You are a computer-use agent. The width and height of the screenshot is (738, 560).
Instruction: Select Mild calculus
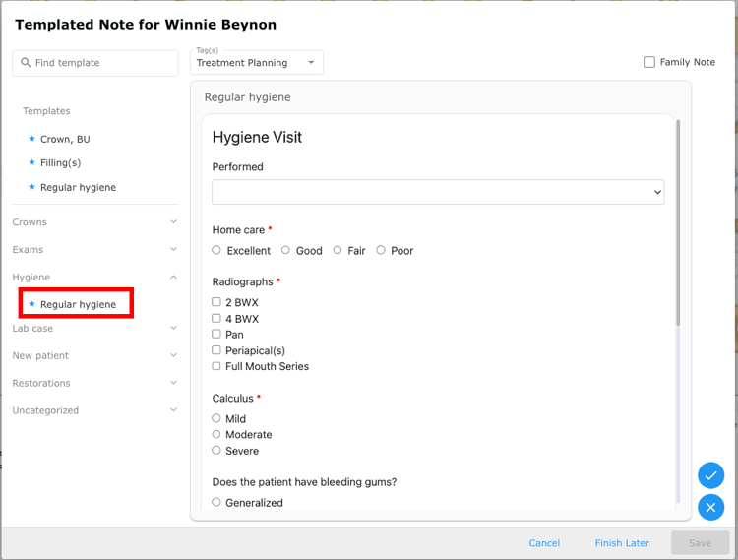(216, 418)
